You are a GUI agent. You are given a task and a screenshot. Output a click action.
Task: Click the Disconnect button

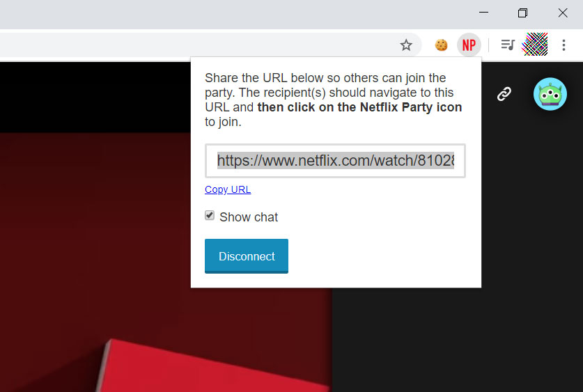click(x=247, y=256)
